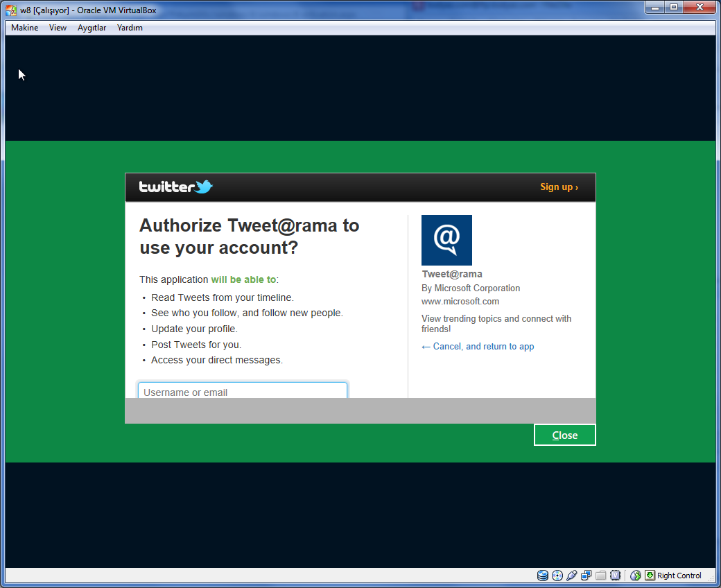Click the Sign up link
This screenshot has height=588, width=721.
click(559, 187)
